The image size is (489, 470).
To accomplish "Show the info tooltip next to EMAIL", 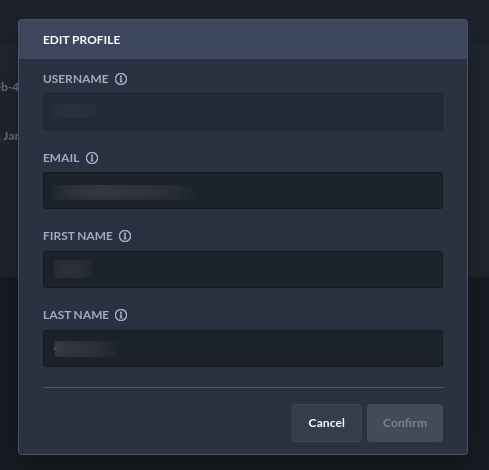I will pyautogui.click(x=92, y=158).
